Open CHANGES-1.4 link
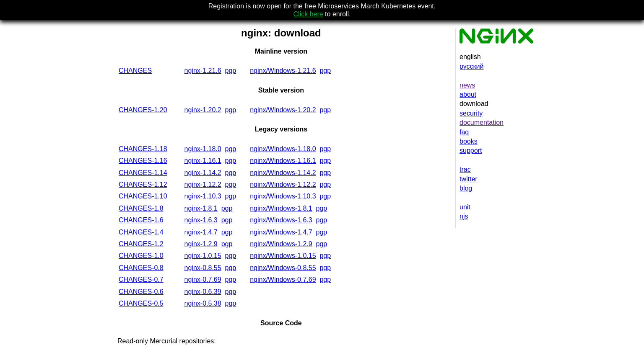 (141, 232)
